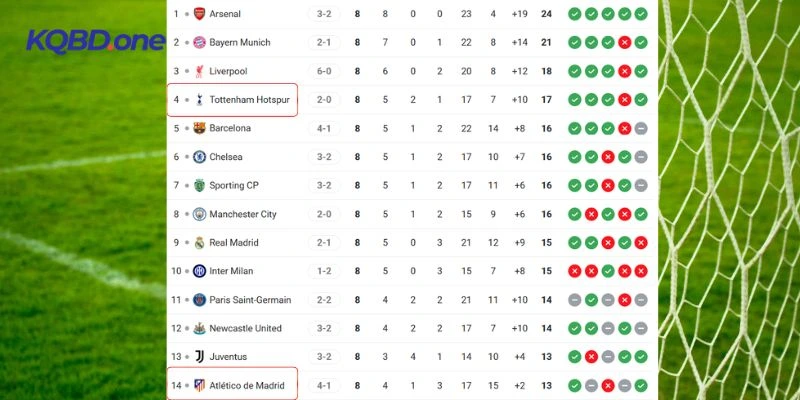Click Inter Milan's 1-2 score badge
The height and width of the screenshot is (400, 800).
pyautogui.click(x=325, y=271)
